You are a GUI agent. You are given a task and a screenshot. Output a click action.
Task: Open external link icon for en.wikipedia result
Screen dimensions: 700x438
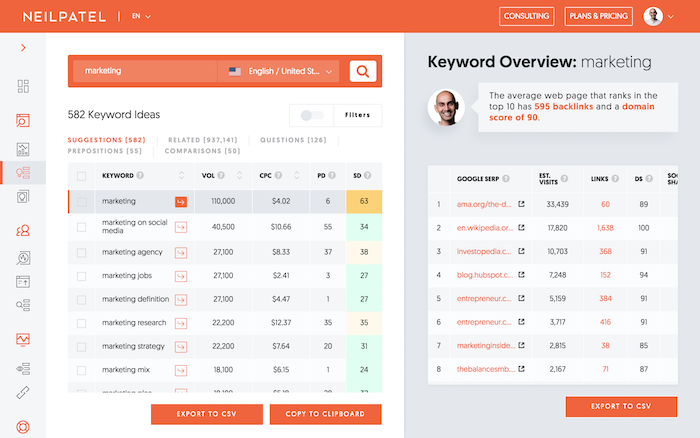coord(521,228)
